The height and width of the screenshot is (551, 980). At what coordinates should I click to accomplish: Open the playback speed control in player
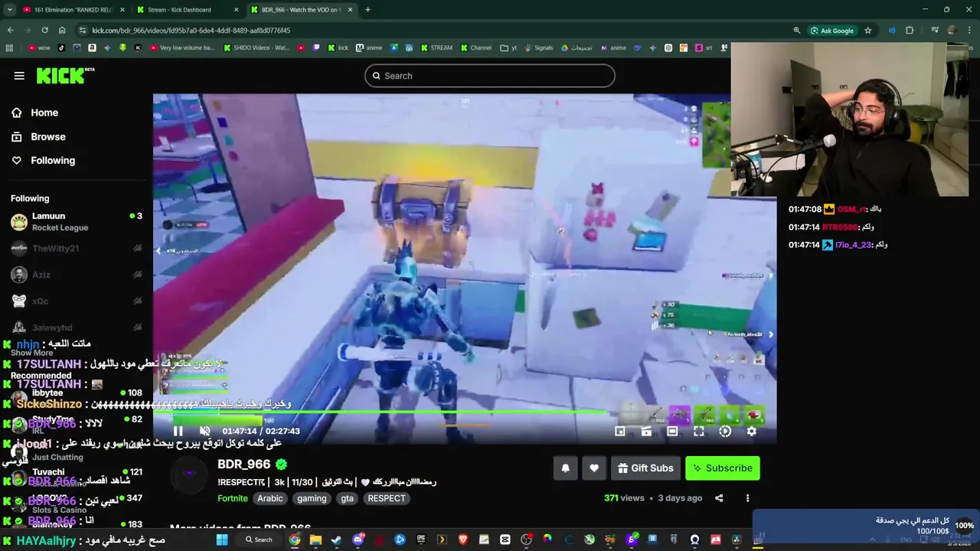[725, 431]
